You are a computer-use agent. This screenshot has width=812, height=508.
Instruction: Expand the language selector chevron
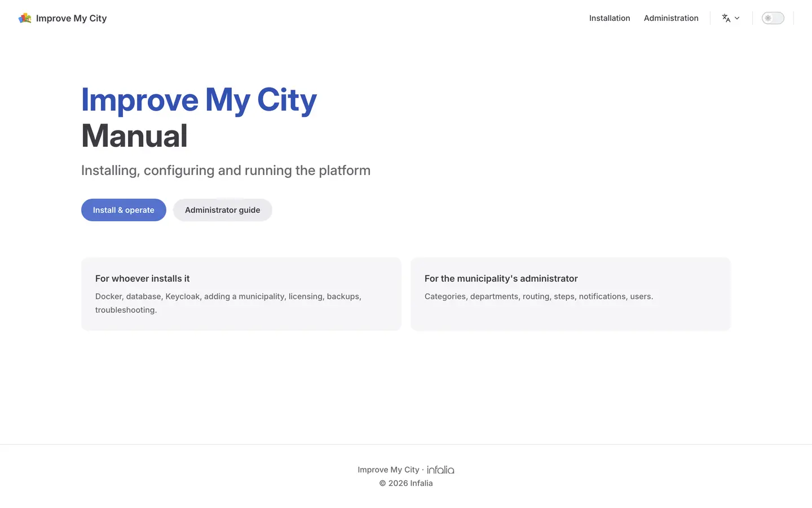point(737,18)
